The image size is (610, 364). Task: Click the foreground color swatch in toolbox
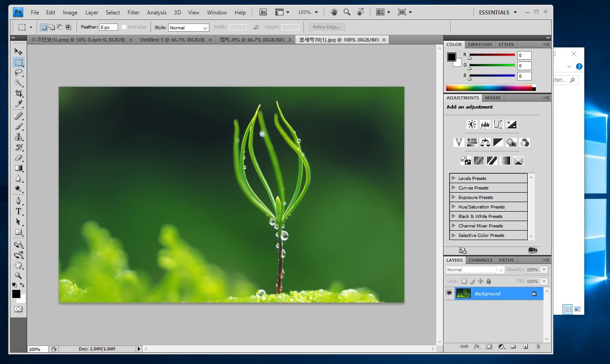coord(16,294)
